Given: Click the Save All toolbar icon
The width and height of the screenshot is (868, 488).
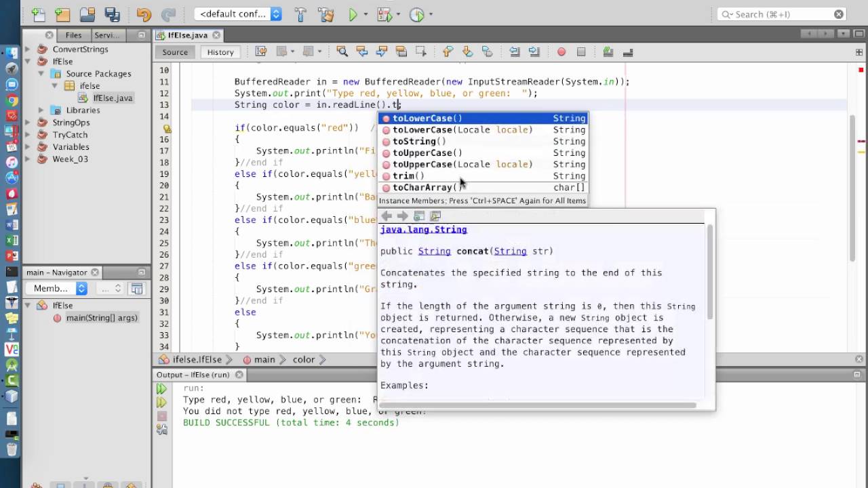Looking at the screenshot, I should [x=112, y=14].
